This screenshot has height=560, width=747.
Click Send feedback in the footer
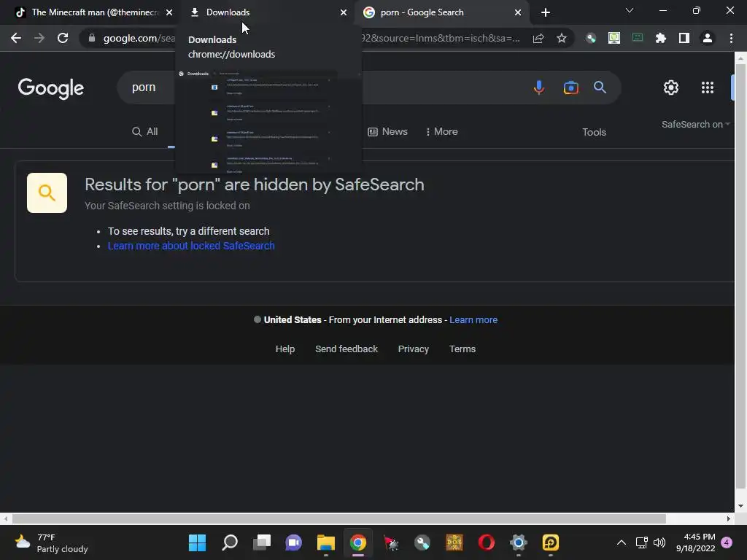tap(347, 349)
